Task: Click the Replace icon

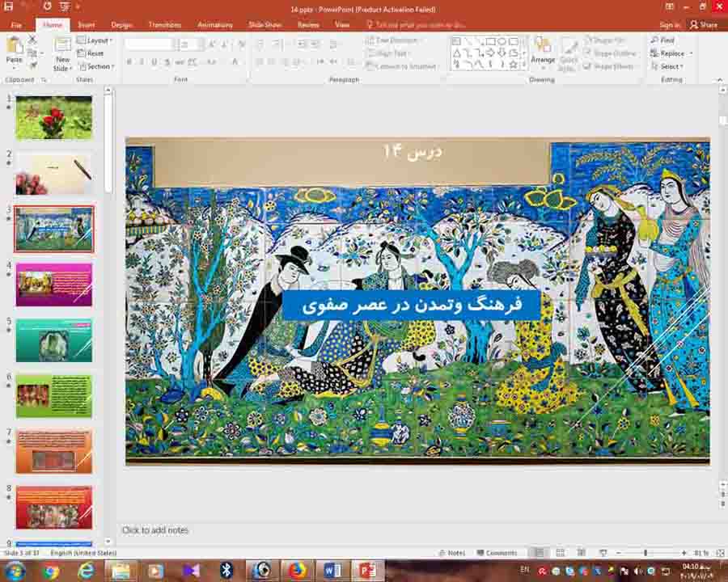Action: point(654,53)
